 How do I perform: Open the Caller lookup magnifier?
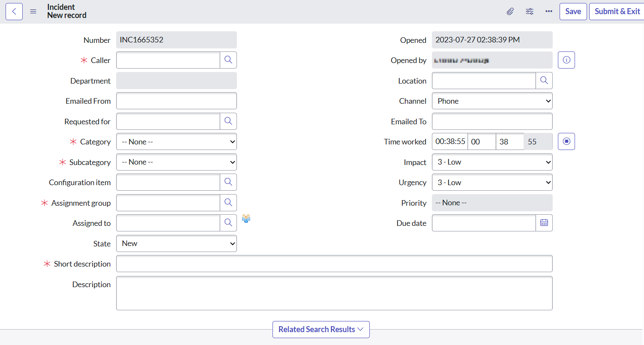point(228,60)
